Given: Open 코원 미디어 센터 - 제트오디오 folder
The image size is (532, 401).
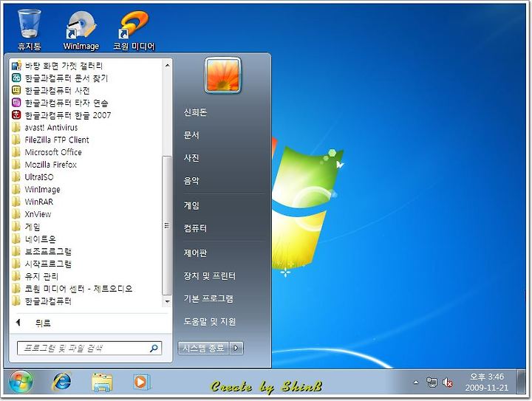Looking at the screenshot, I should [x=72, y=289].
